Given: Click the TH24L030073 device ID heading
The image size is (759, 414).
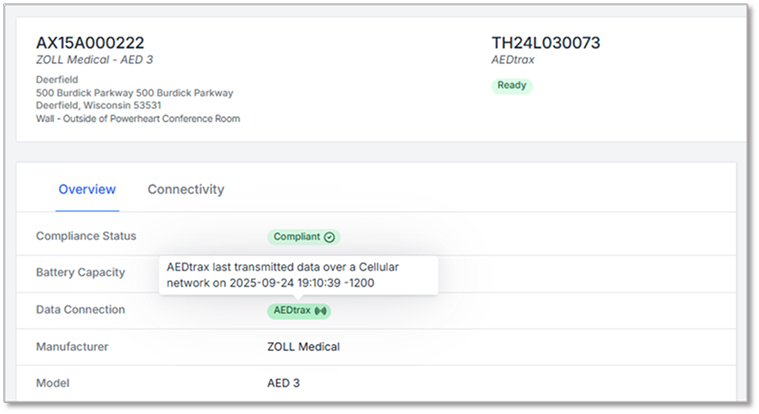Looking at the screenshot, I should tap(546, 43).
